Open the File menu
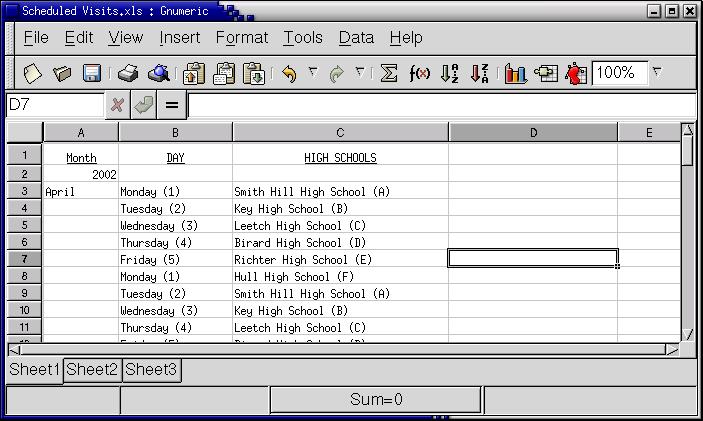This screenshot has width=703, height=421. tap(36, 38)
